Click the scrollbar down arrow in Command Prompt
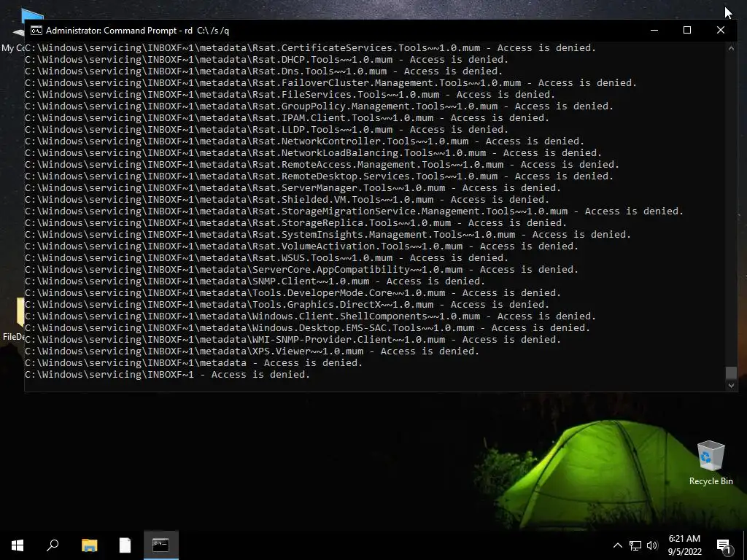The height and width of the screenshot is (560, 747). (x=731, y=386)
